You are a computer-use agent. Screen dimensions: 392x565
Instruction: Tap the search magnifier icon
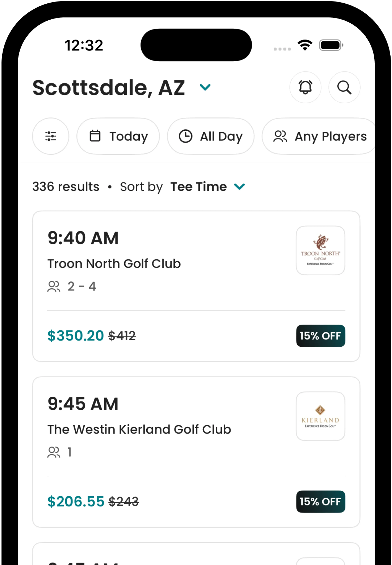pyautogui.click(x=344, y=87)
